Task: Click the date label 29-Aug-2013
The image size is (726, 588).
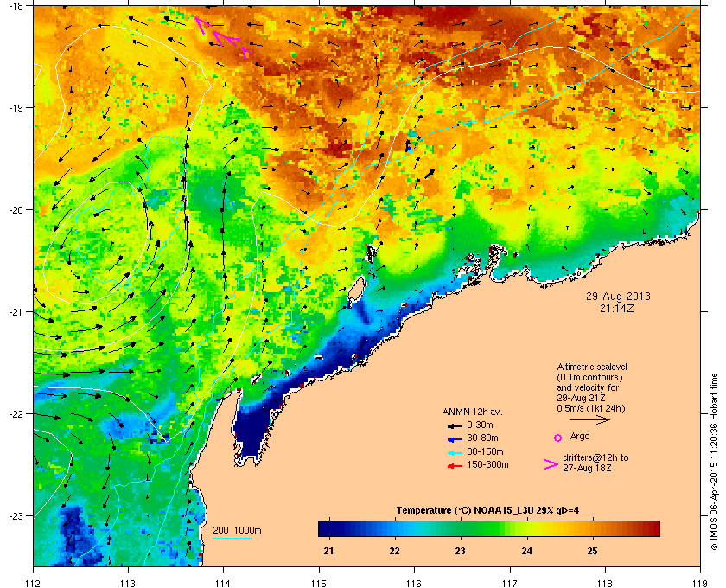Action: pos(618,297)
